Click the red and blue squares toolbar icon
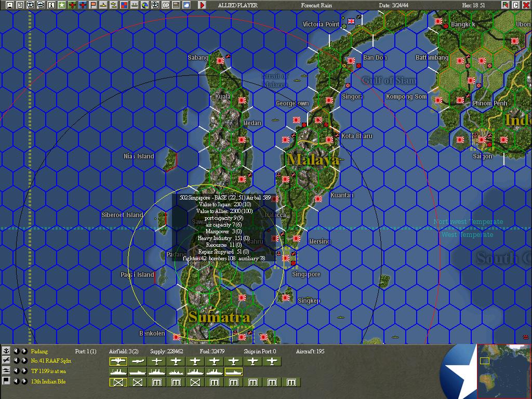The height and width of the screenshot is (399, 532). click(124, 5)
